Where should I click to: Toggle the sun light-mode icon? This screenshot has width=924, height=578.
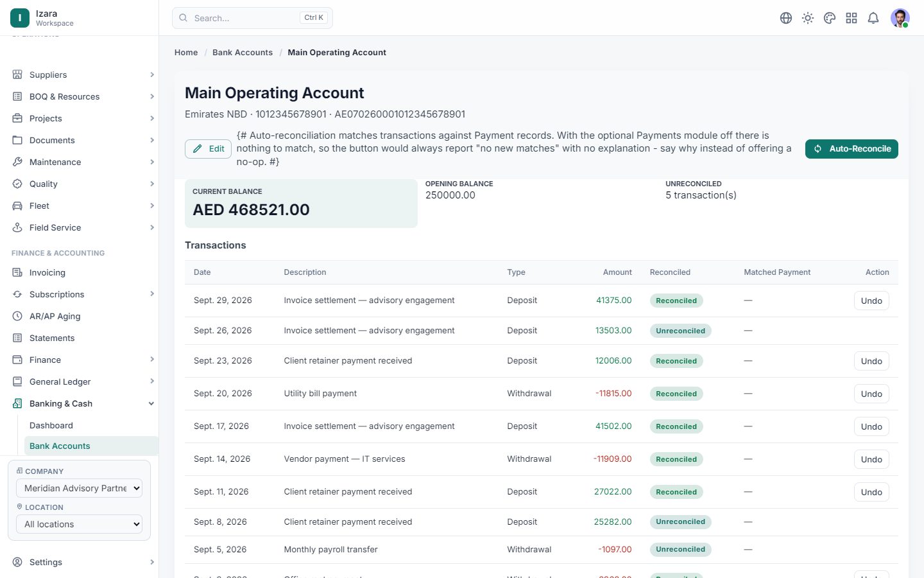click(x=808, y=18)
